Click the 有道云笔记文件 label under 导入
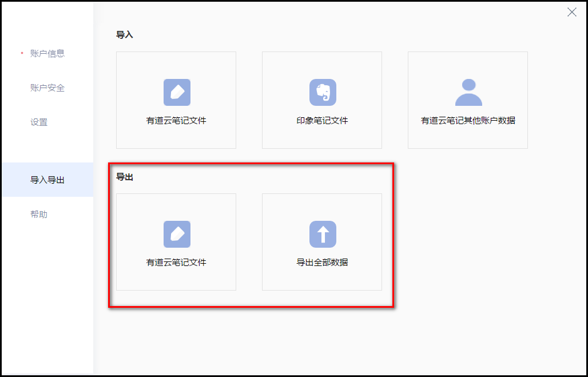Image resolution: width=588 pixels, height=377 pixels. click(x=176, y=121)
